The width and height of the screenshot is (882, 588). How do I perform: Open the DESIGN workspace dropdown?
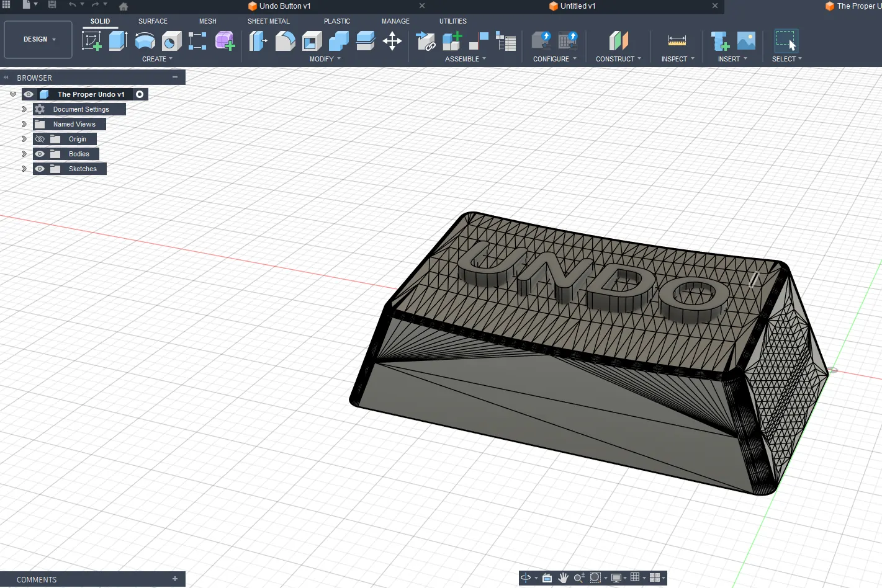[38, 40]
